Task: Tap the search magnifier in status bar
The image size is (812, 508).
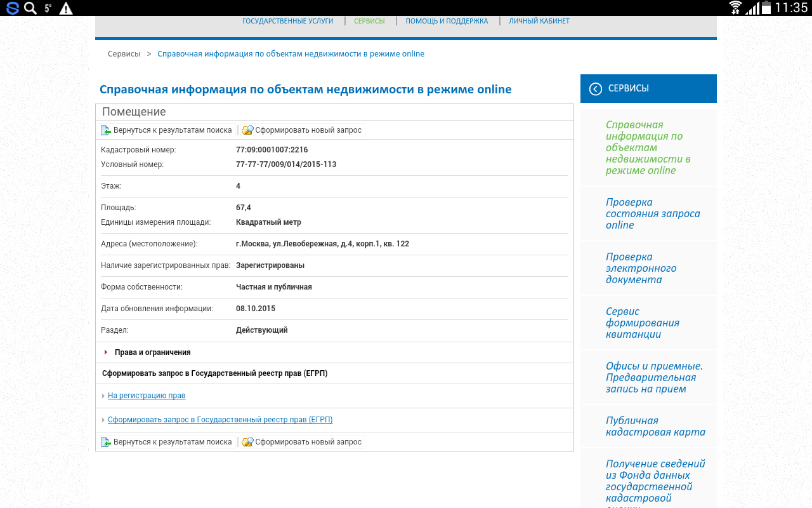Action: click(x=30, y=8)
